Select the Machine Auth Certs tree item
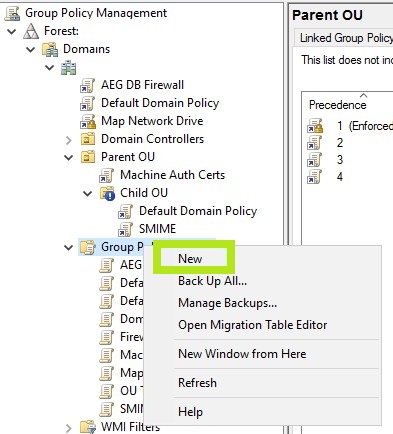This screenshot has height=434, width=393. [172, 175]
